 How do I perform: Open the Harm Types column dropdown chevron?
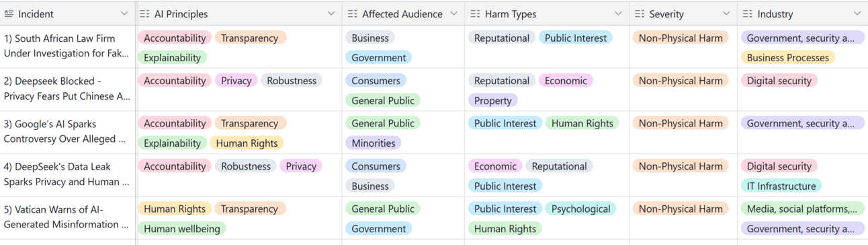click(x=619, y=14)
